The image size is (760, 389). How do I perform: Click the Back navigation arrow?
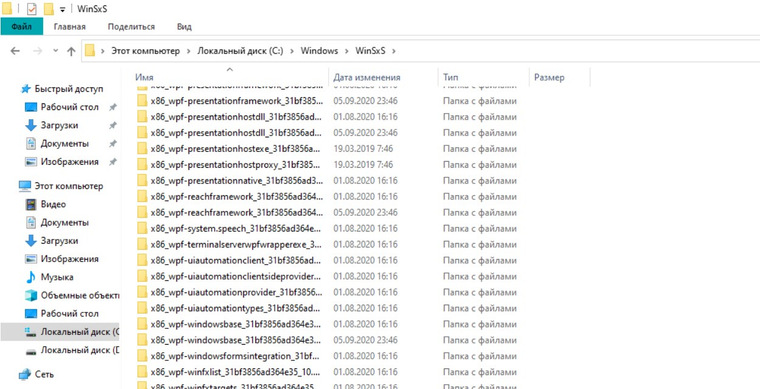click(15, 51)
